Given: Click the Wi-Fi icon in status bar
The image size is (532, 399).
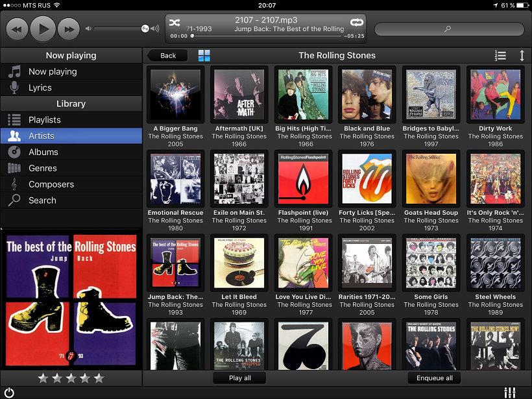Looking at the screenshot, I should coord(56,5).
